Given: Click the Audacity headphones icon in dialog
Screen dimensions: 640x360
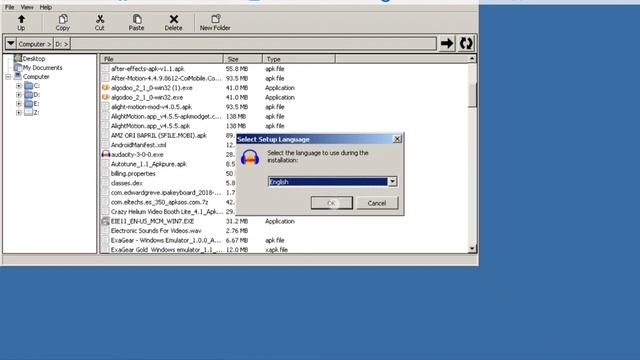Looking at the screenshot, I should click(x=250, y=158).
